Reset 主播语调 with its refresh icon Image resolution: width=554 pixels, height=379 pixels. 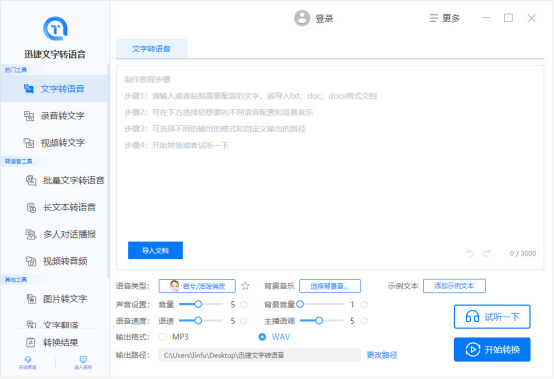(364, 321)
